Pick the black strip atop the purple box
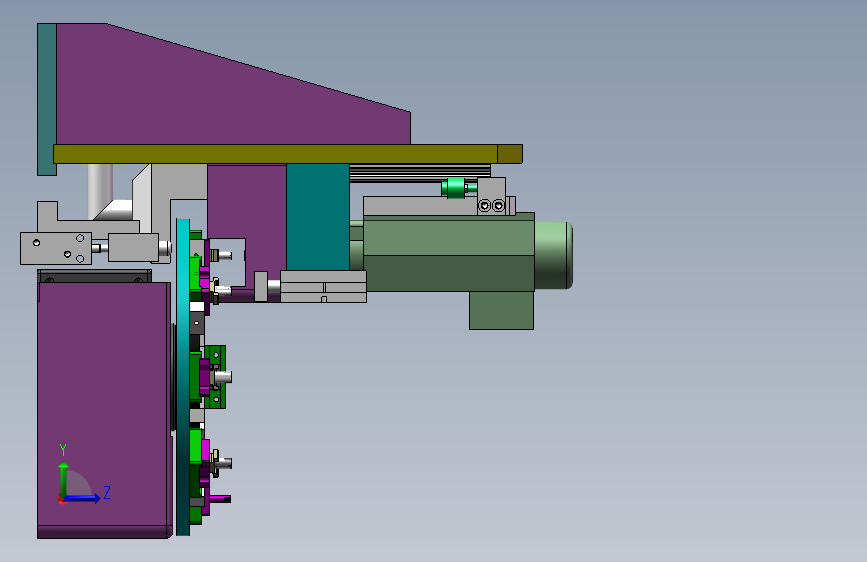The width and height of the screenshot is (867, 562). [x=94, y=276]
